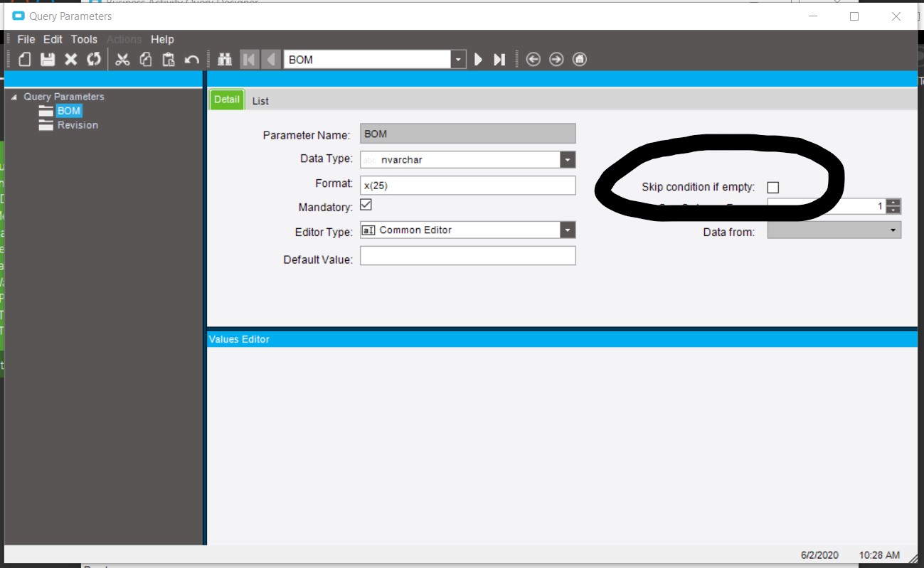Open the Help menu
The image size is (924, 568).
coord(162,40)
